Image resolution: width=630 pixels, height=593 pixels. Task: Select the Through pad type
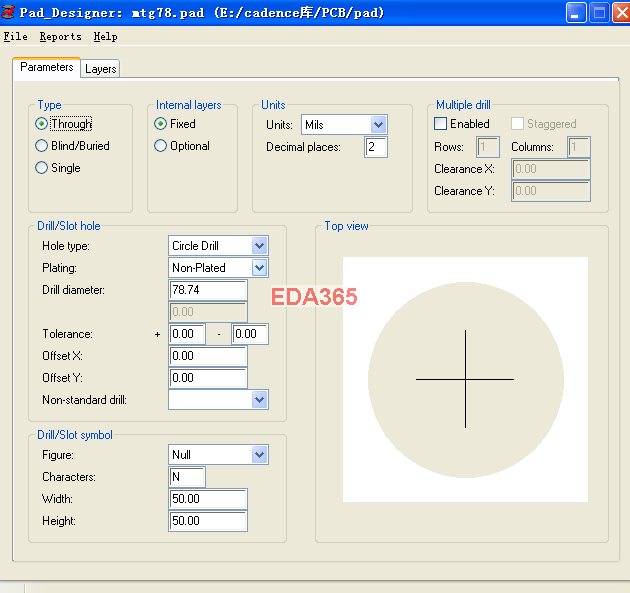[x=42, y=124]
